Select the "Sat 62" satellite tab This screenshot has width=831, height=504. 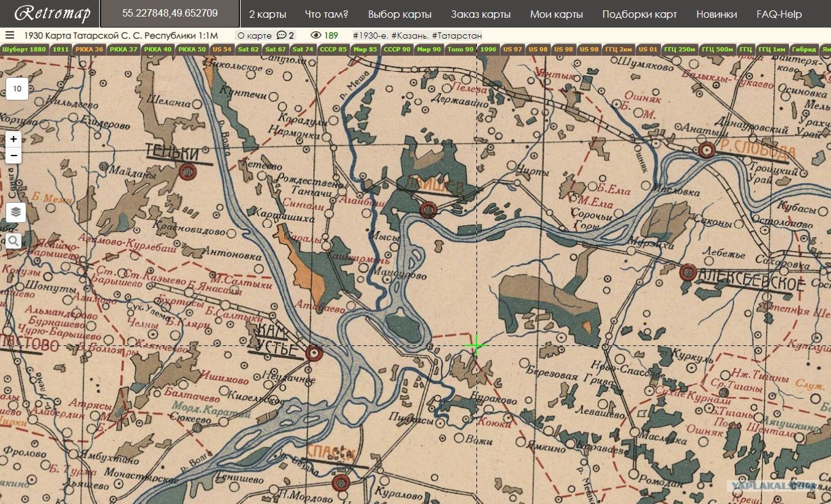tap(248, 49)
